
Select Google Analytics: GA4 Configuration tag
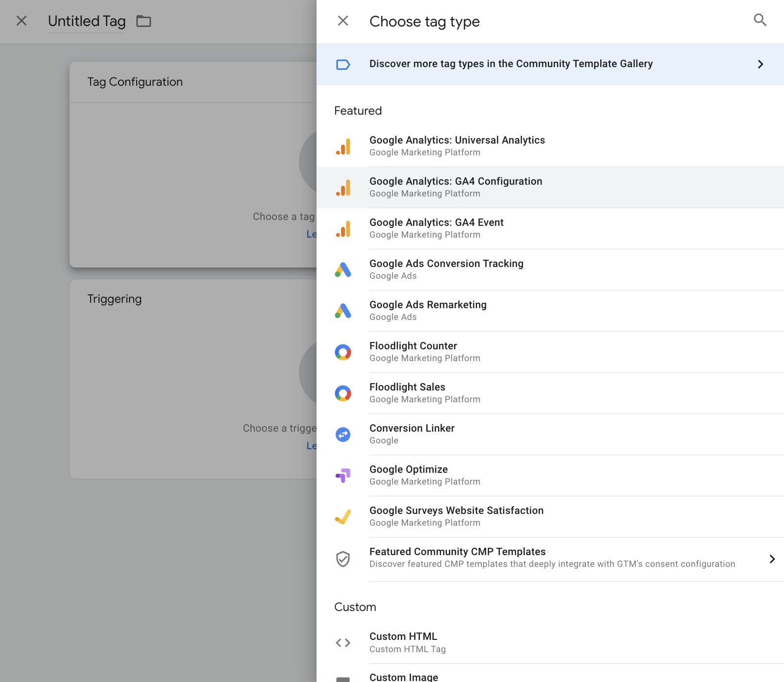coord(456,187)
